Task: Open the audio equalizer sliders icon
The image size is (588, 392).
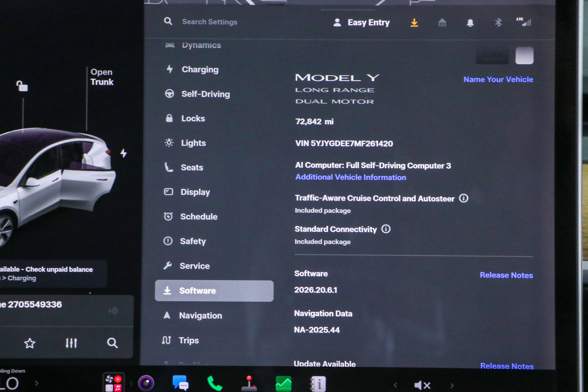Action: [71, 343]
